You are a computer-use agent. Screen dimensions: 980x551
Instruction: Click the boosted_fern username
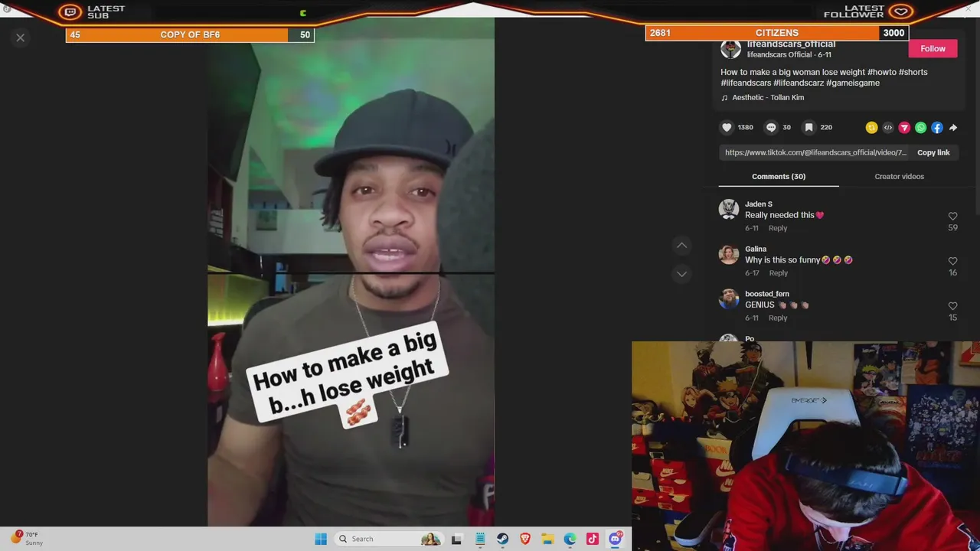click(x=767, y=294)
